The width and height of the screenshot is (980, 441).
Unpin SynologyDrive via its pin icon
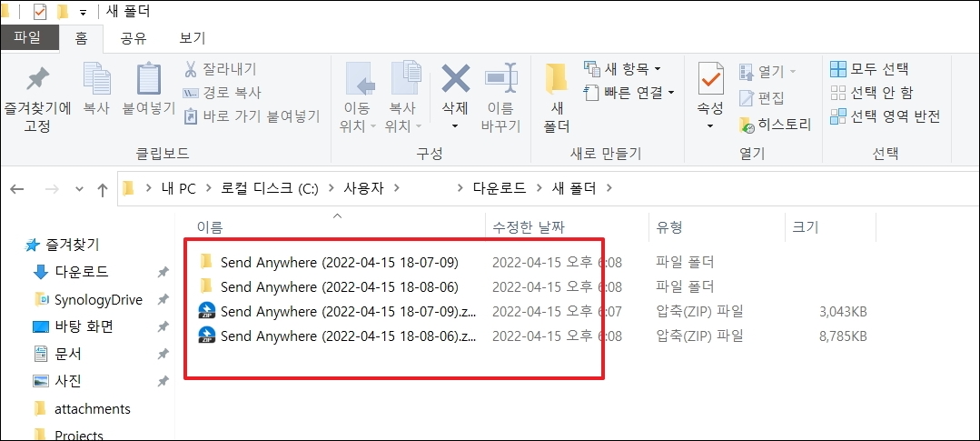(163, 300)
